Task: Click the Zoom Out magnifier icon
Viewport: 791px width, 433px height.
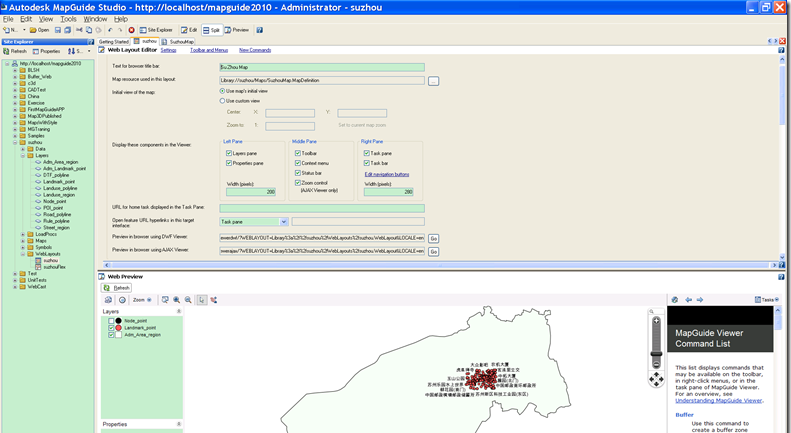Action: coord(188,300)
